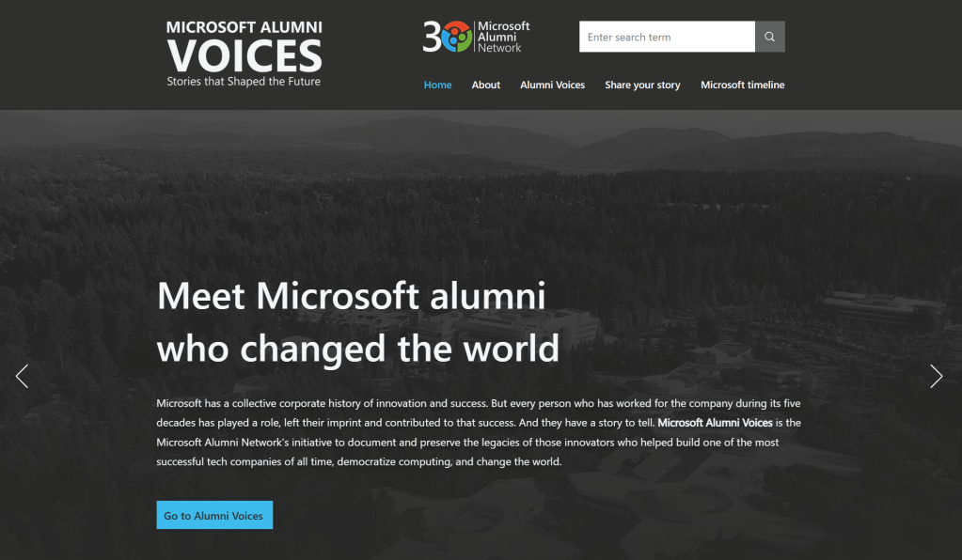Tap the magnifying glass to submit a search
The width and height of the screenshot is (962, 560).
tap(769, 36)
